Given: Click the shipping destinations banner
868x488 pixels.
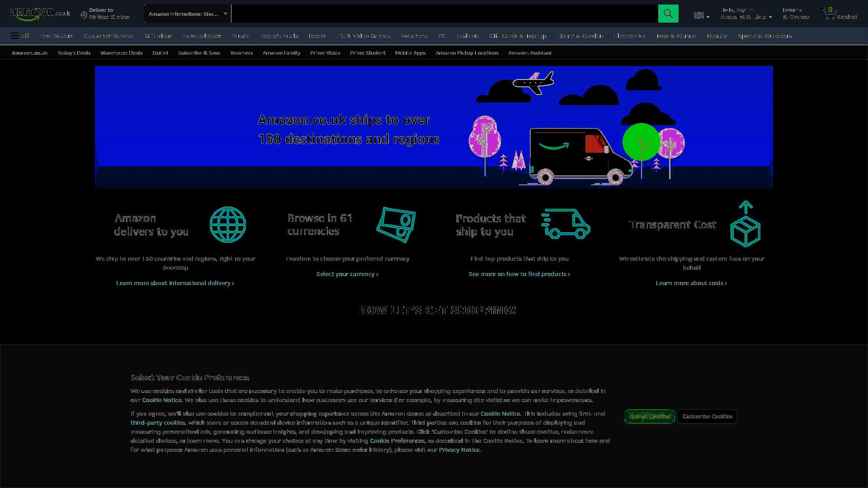Looking at the screenshot, I should [434, 127].
